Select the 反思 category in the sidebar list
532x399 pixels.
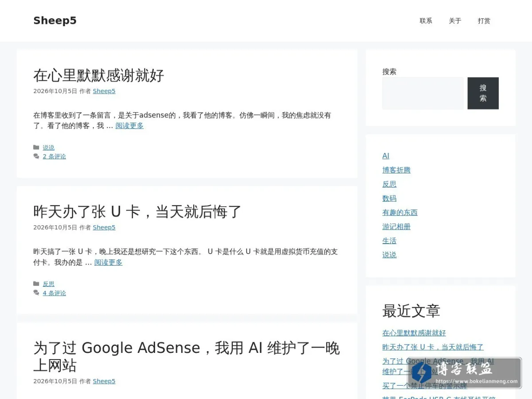pyautogui.click(x=389, y=184)
